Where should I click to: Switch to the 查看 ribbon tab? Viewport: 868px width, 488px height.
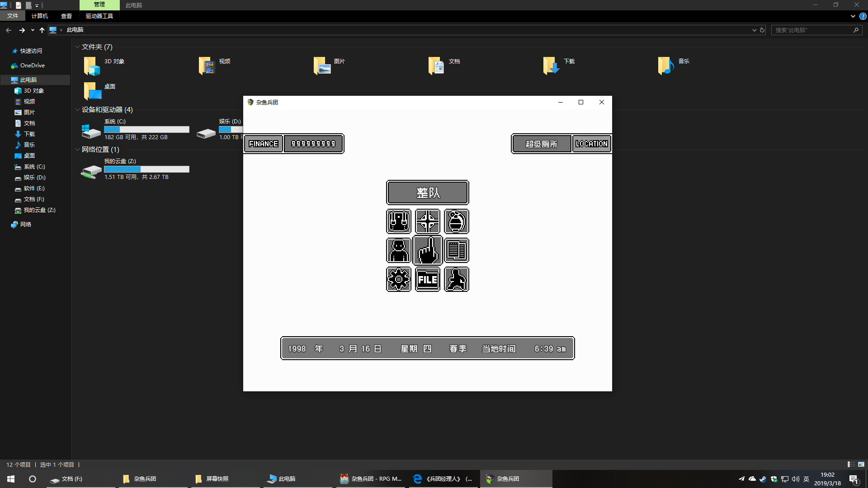(66, 16)
